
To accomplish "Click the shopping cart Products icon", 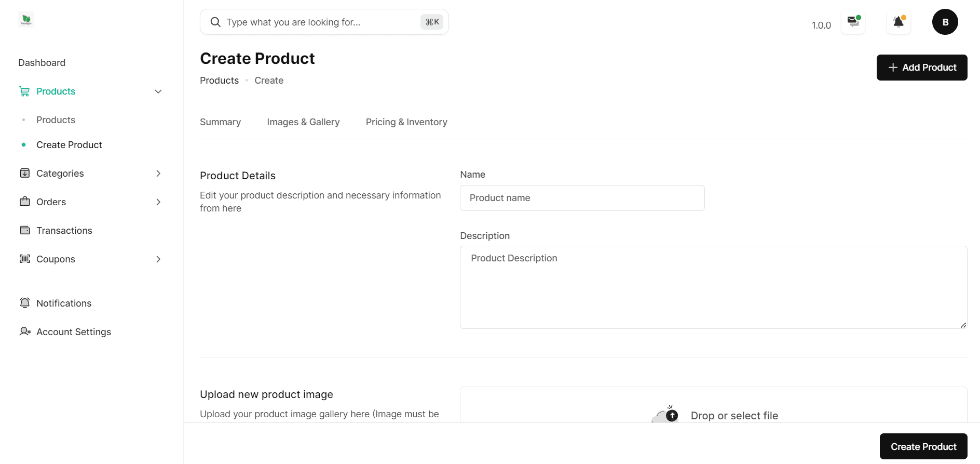I will click(24, 91).
